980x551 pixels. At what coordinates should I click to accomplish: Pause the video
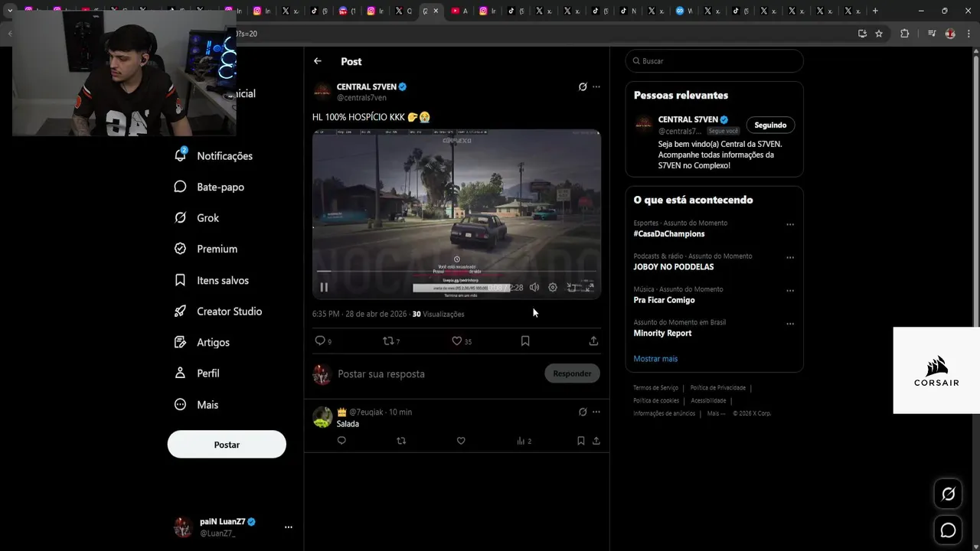324,288
